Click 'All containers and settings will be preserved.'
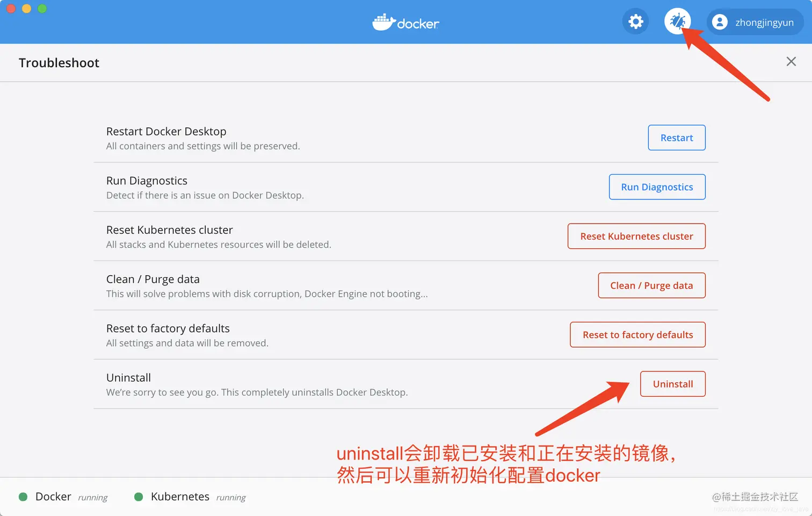This screenshot has width=812, height=516. (203, 146)
